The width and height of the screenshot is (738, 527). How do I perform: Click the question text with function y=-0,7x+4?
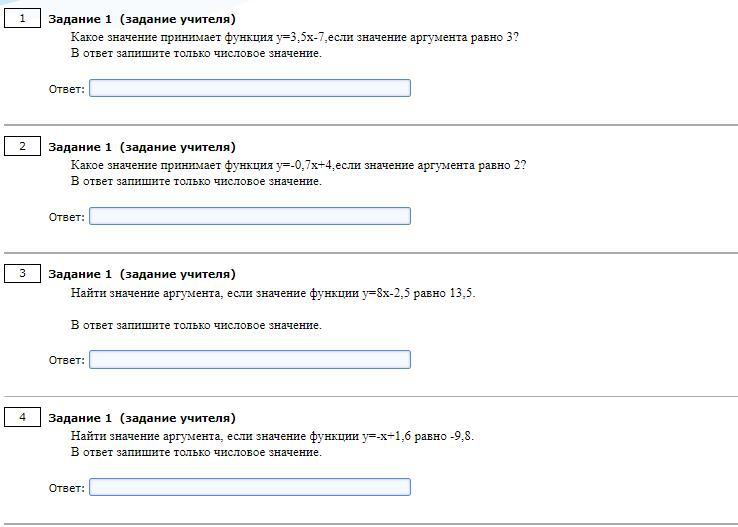(x=298, y=165)
